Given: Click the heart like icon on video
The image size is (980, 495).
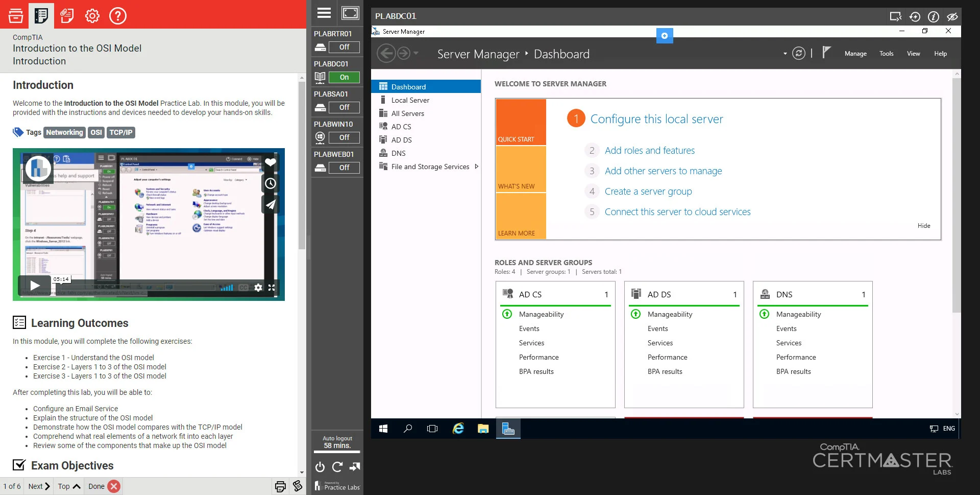Looking at the screenshot, I should [x=271, y=162].
